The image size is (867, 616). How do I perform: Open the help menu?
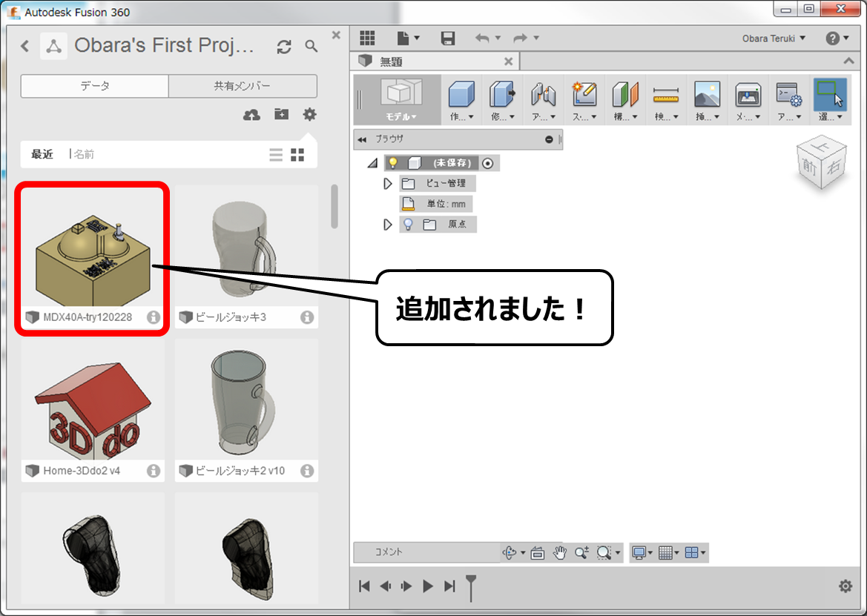tap(837, 38)
